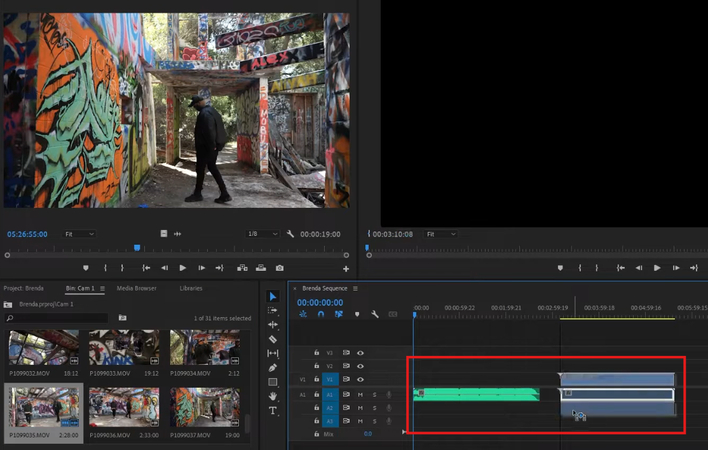708x450 pixels.
Task: Select the Brenda Sequence timeline tab
Action: (325, 288)
